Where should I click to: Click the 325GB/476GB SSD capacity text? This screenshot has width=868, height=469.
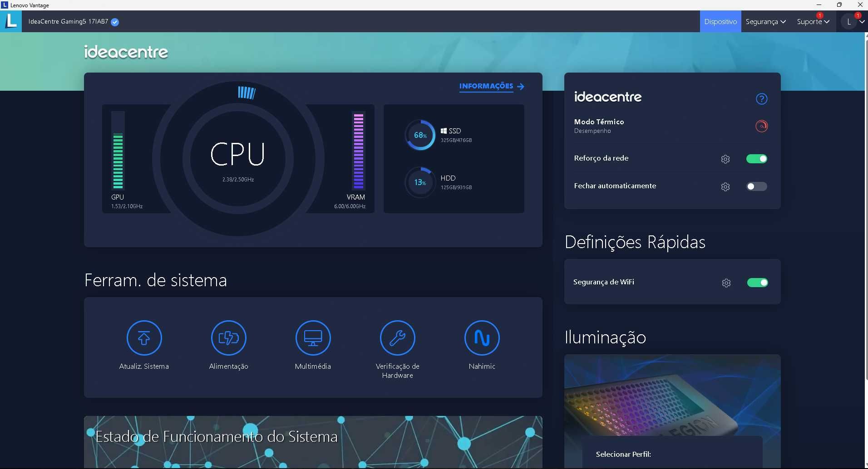[456, 140]
